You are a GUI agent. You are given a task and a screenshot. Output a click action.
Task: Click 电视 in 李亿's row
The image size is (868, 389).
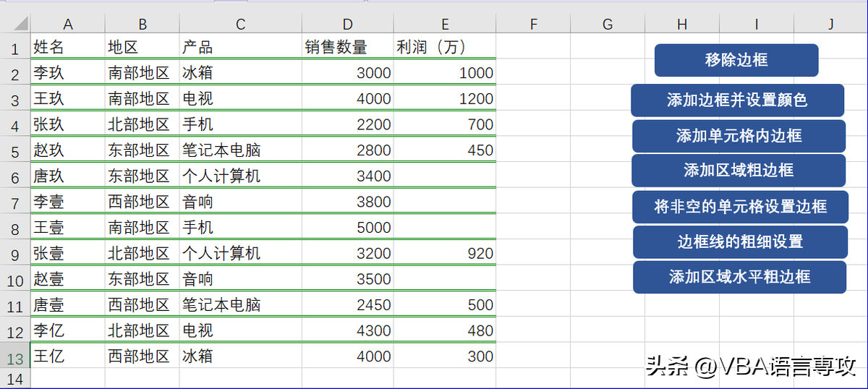pos(240,330)
